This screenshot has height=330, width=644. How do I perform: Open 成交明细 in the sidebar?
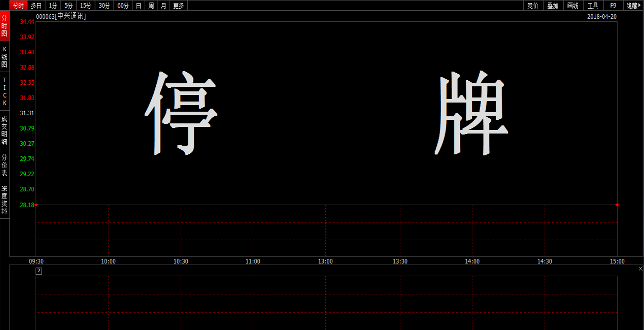(5, 130)
